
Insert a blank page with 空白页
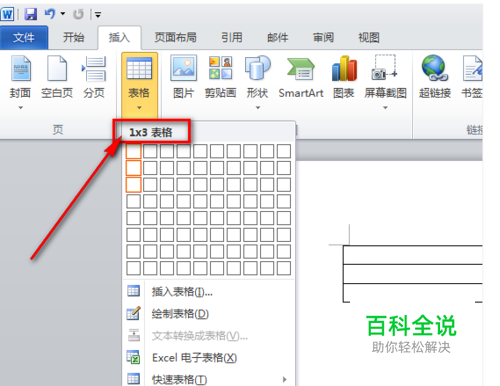pyautogui.click(x=57, y=77)
